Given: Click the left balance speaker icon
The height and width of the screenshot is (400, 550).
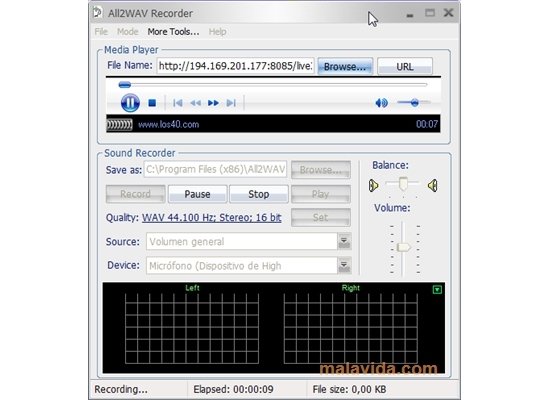Looking at the screenshot, I should point(374,185).
